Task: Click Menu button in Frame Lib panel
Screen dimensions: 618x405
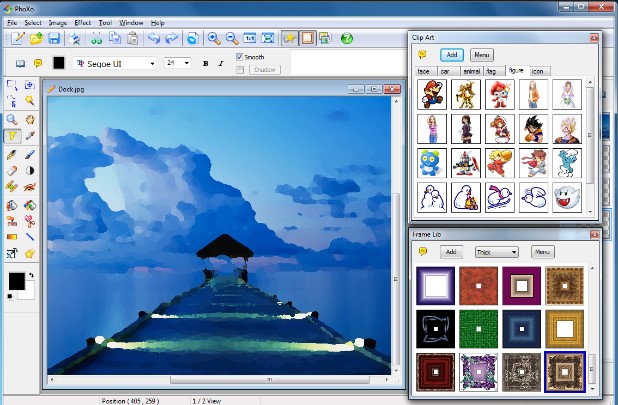Action: 542,252
